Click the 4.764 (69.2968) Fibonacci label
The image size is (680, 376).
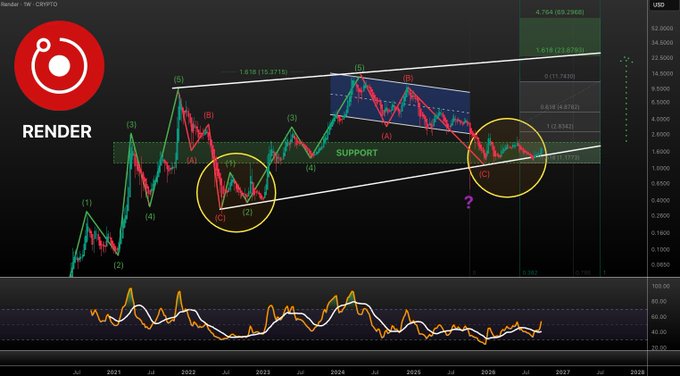[x=559, y=13]
